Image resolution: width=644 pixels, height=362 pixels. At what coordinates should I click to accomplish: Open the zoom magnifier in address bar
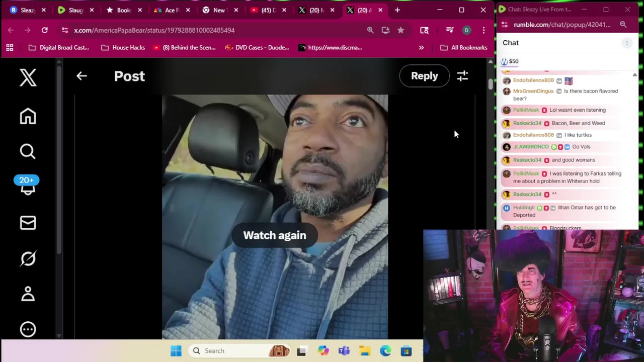[370, 30]
